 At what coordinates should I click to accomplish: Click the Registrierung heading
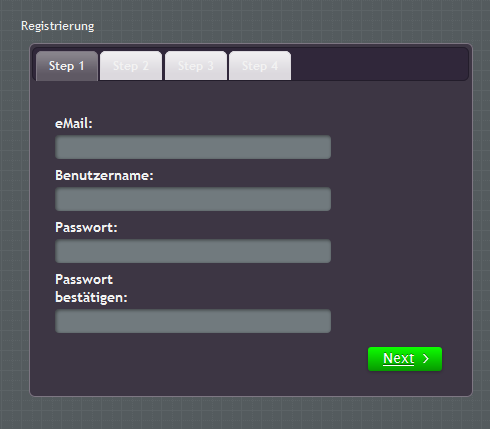[x=58, y=26]
